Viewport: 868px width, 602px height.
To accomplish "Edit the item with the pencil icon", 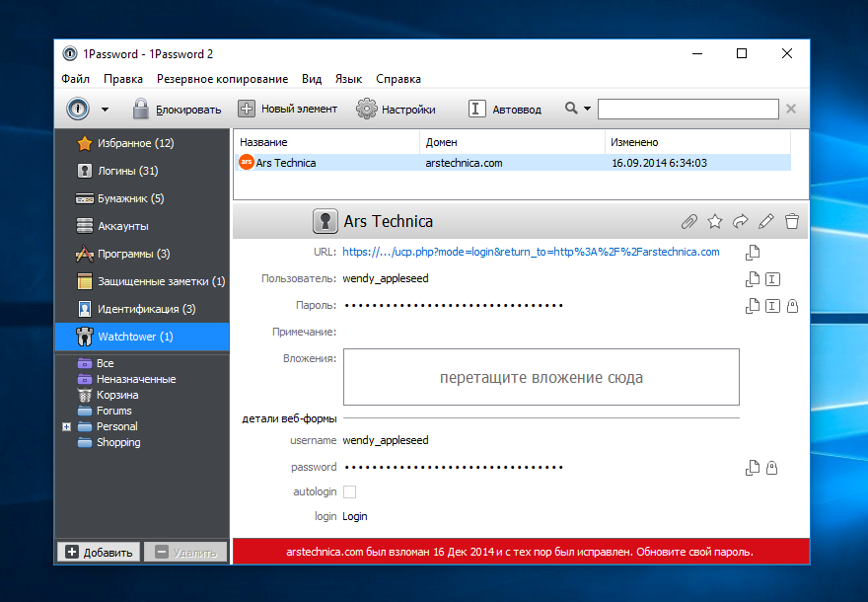I will click(x=766, y=221).
